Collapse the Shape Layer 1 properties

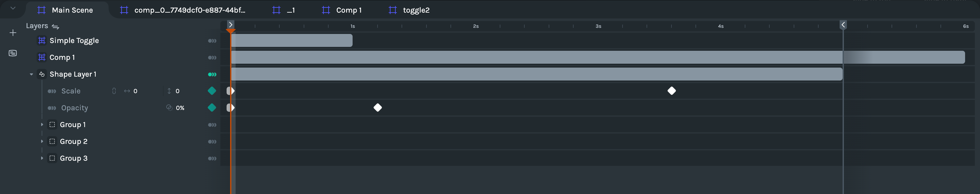click(31, 74)
